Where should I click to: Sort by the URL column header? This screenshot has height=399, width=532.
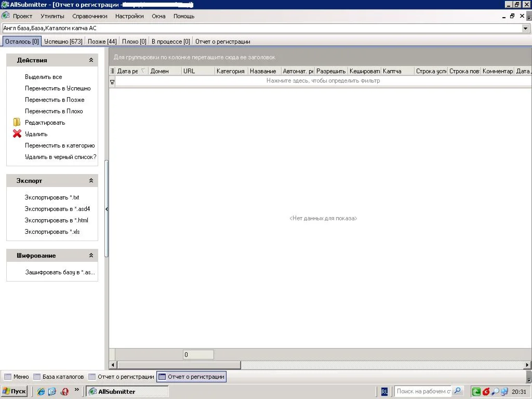tap(198, 71)
